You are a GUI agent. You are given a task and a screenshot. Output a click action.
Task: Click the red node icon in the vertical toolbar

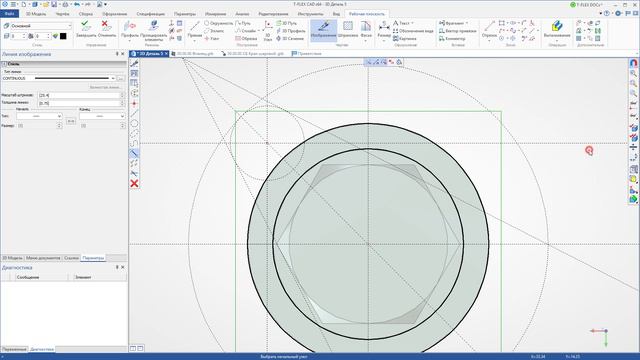[134, 103]
